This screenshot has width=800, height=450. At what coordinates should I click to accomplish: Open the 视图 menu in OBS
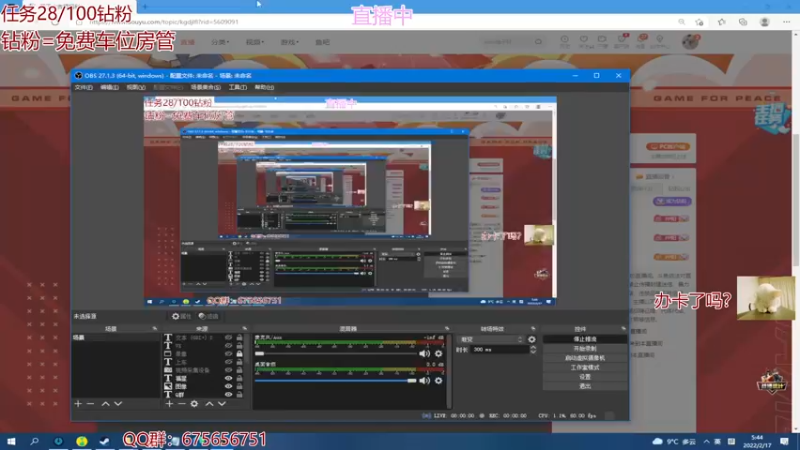tap(136, 87)
